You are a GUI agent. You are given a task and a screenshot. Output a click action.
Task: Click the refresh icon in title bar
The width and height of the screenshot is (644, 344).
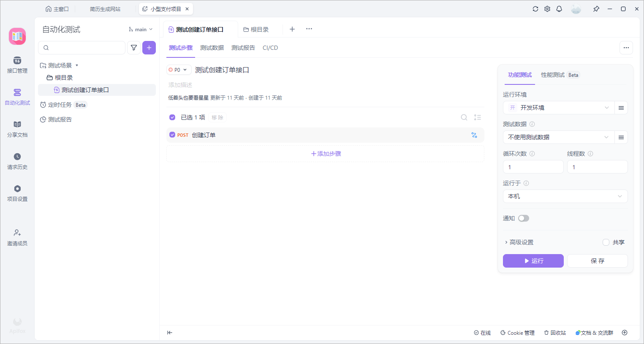535,9
